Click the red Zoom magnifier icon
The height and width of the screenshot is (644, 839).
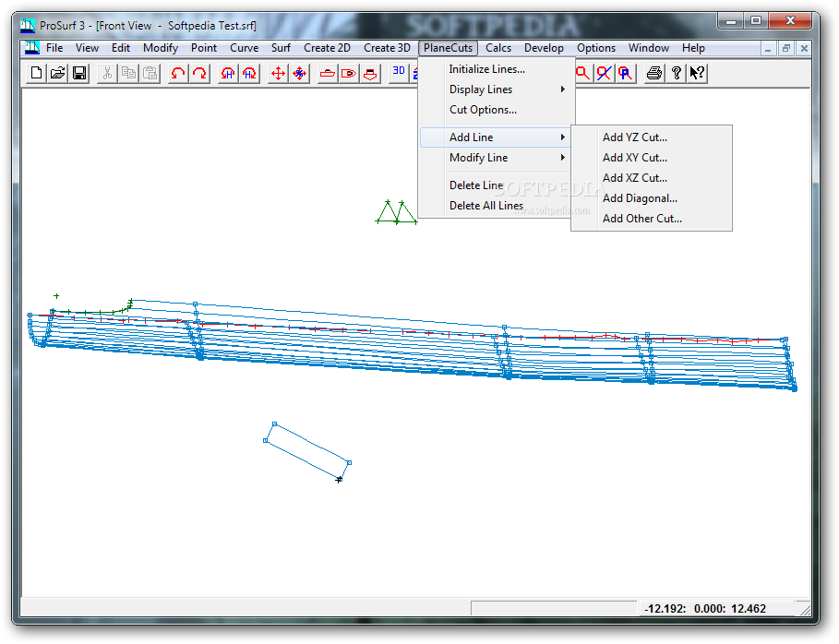click(x=582, y=73)
